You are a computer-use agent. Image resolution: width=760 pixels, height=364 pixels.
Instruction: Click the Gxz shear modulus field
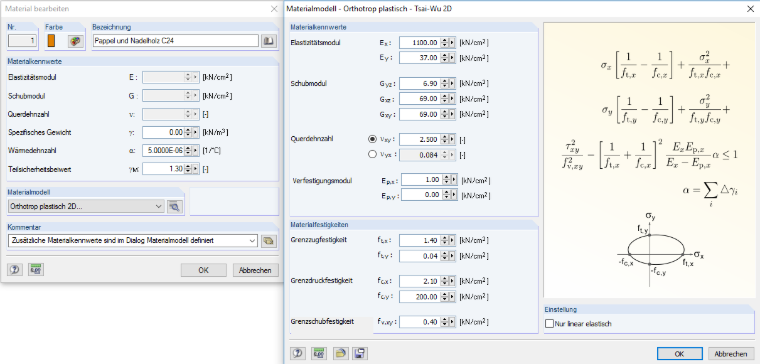coord(420,99)
